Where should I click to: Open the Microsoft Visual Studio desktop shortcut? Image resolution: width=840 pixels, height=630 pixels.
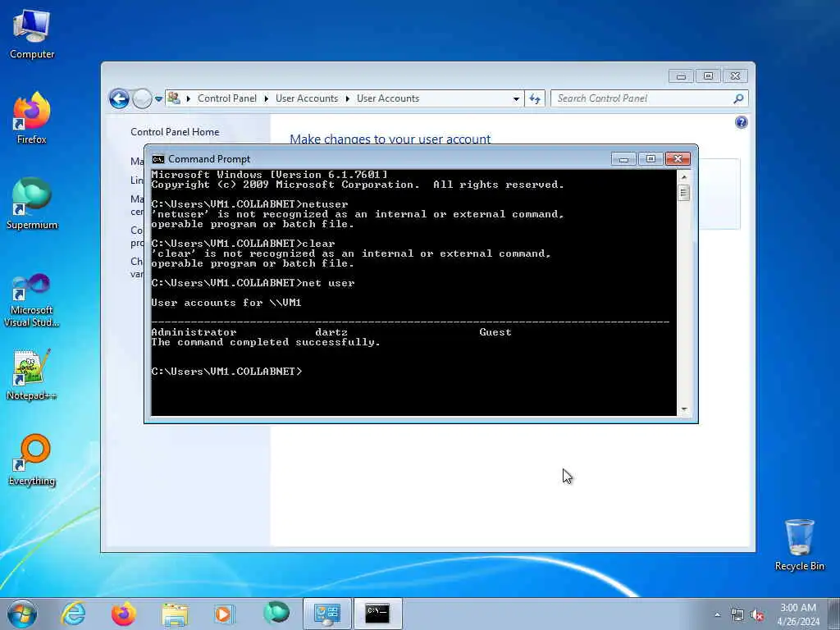point(32,300)
